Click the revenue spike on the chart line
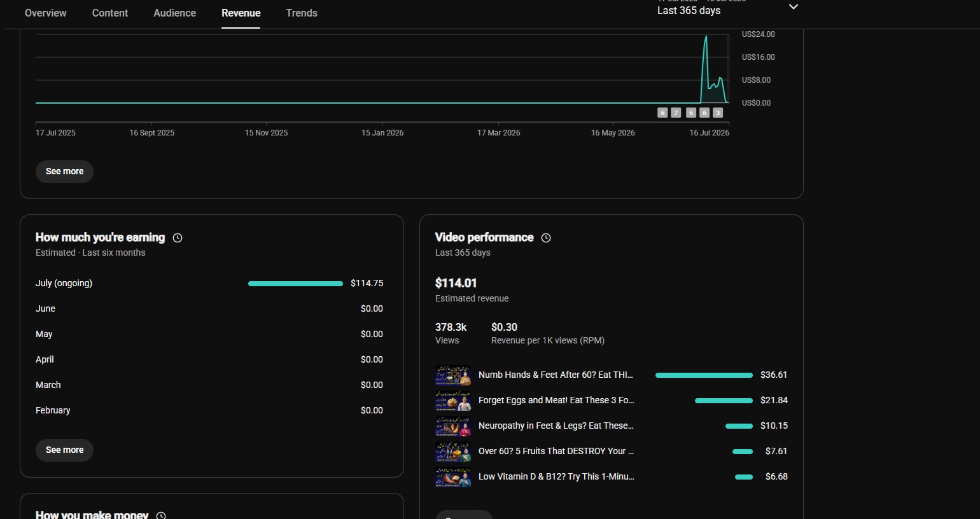980x519 pixels. (x=706, y=38)
